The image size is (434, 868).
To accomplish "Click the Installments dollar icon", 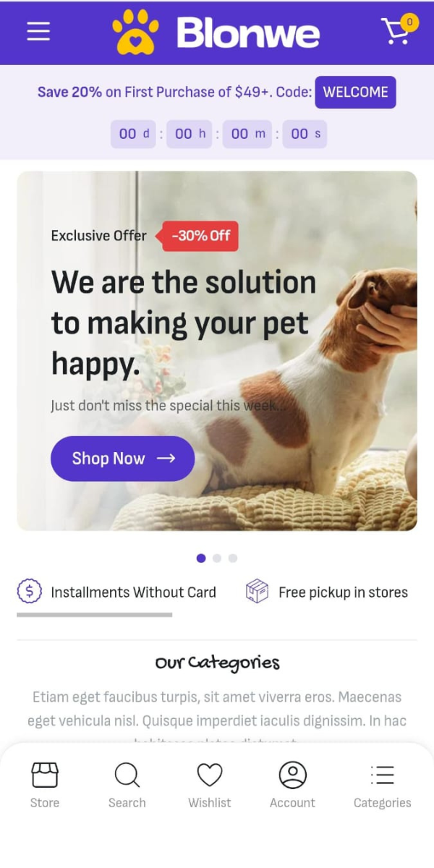I will click(x=29, y=592).
